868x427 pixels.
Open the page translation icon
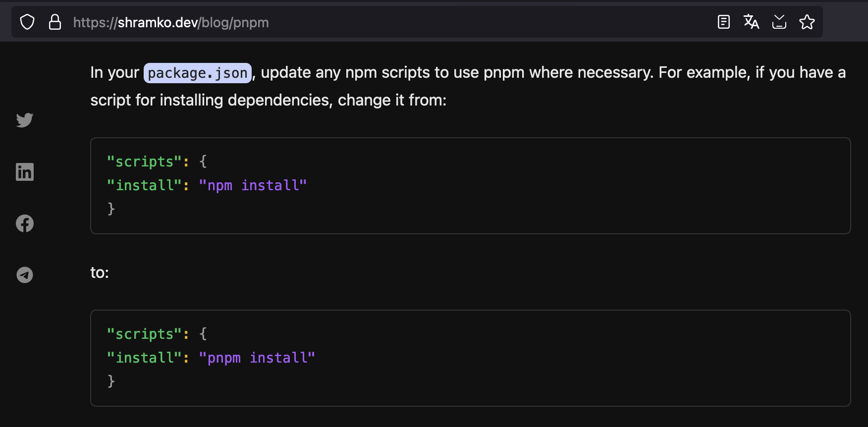(751, 22)
